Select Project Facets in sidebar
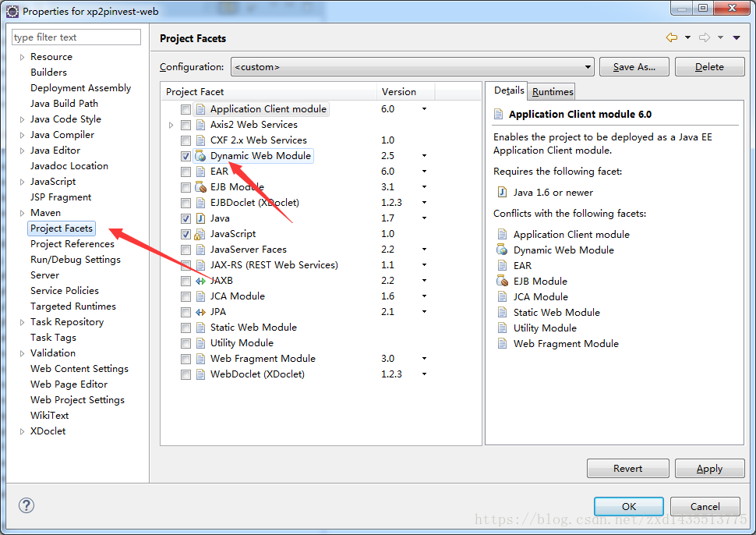The image size is (756, 535). point(62,229)
